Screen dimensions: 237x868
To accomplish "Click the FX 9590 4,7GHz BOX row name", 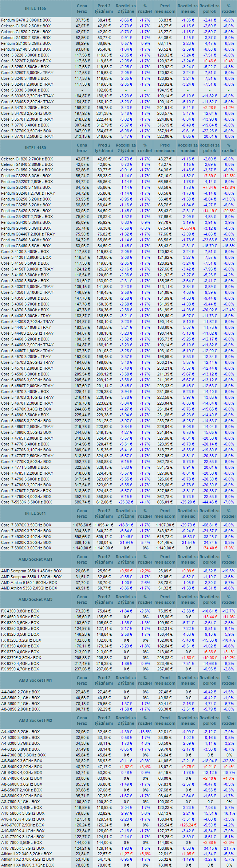I will pyautogui.click(x=20, y=669).
